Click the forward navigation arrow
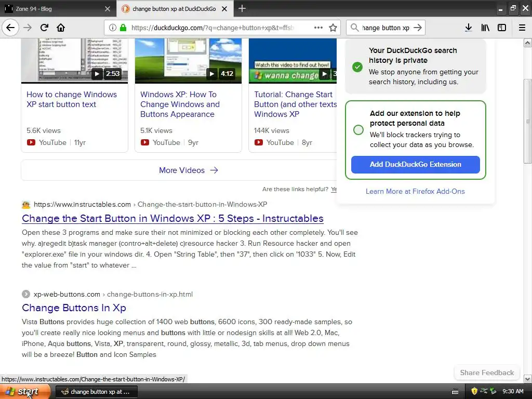This screenshot has width=532, height=399. 28,28
